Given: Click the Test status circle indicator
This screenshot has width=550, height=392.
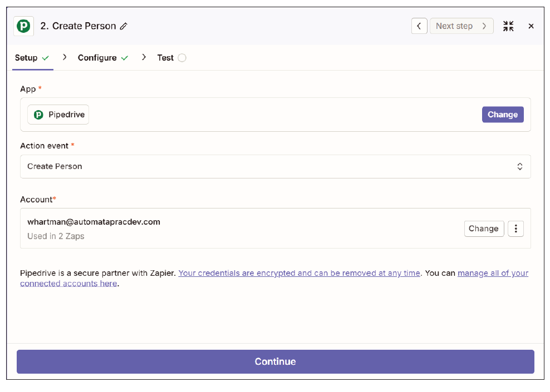Looking at the screenshot, I should tap(182, 58).
